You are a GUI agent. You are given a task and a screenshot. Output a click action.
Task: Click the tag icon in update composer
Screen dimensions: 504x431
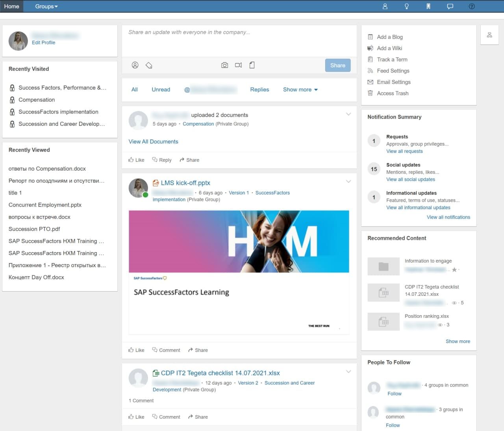pyautogui.click(x=149, y=65)
